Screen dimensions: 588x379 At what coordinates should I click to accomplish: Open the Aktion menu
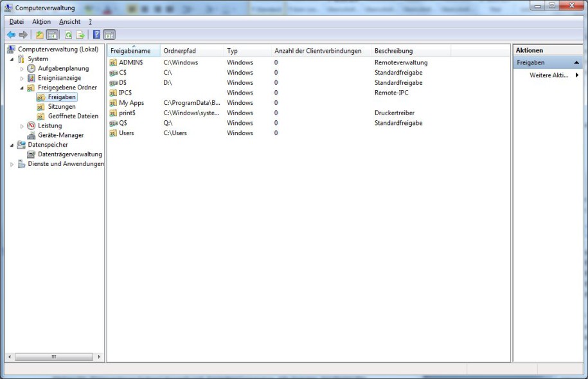click(x=41, y=22)
